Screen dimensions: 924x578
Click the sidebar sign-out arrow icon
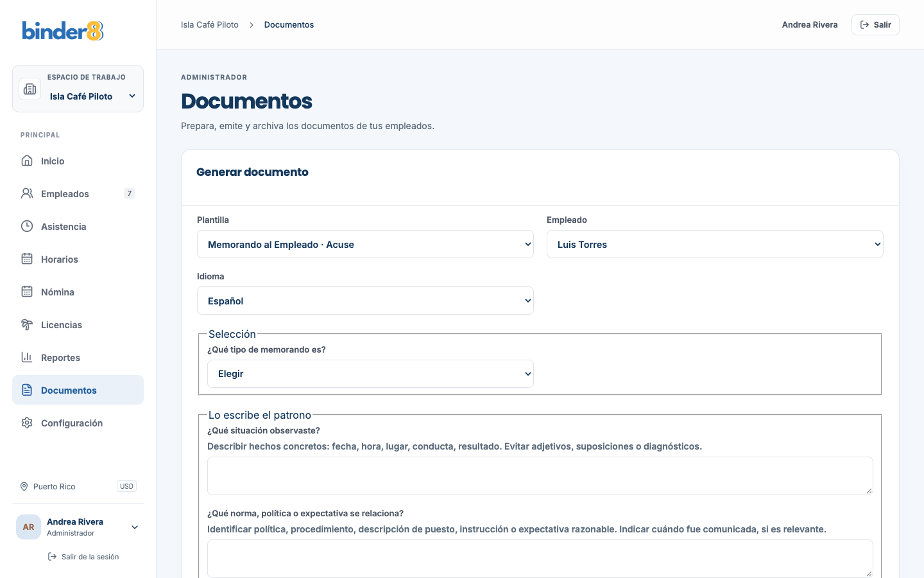(x=53, y=557)
